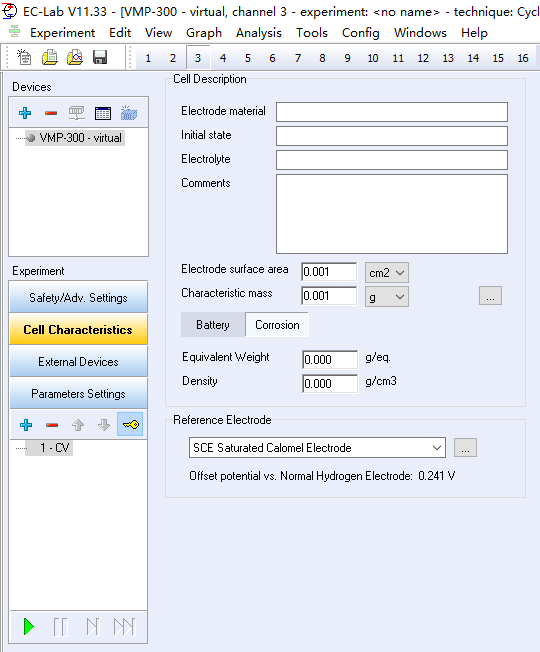540x652 pixels.
Task: Click the blue plus add technique icon
Action: pyautogui.click(x=26, y=425)
